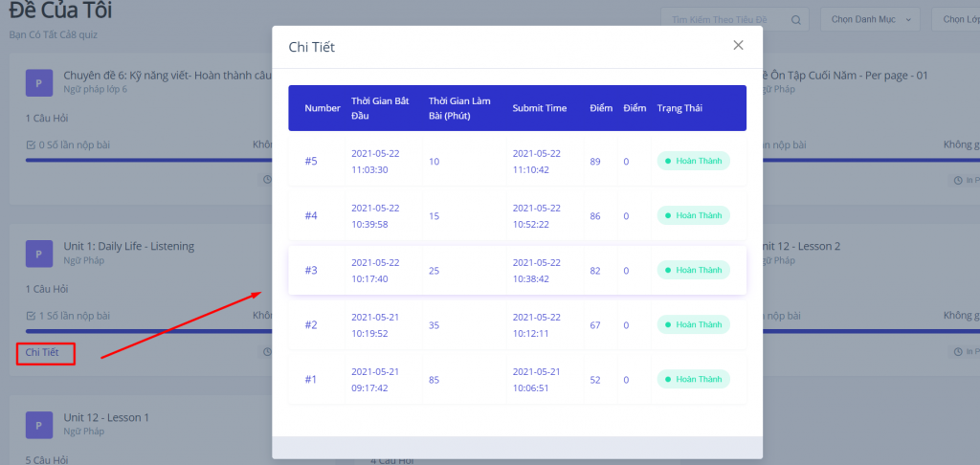Screen dimensions: 980x465
Task: Click the P icon of Unit 12 - Lesson 1
Action: tap(38, 425)
